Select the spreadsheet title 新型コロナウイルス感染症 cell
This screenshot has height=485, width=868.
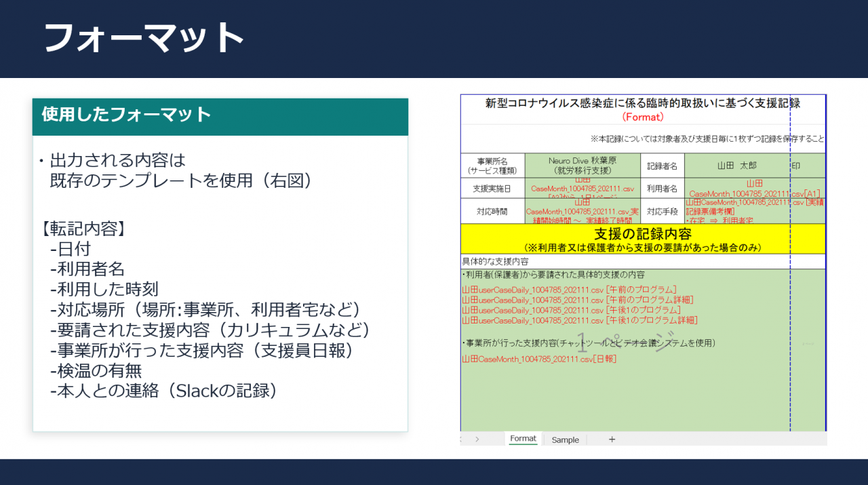pyautogui.click(x=643, y=103)
